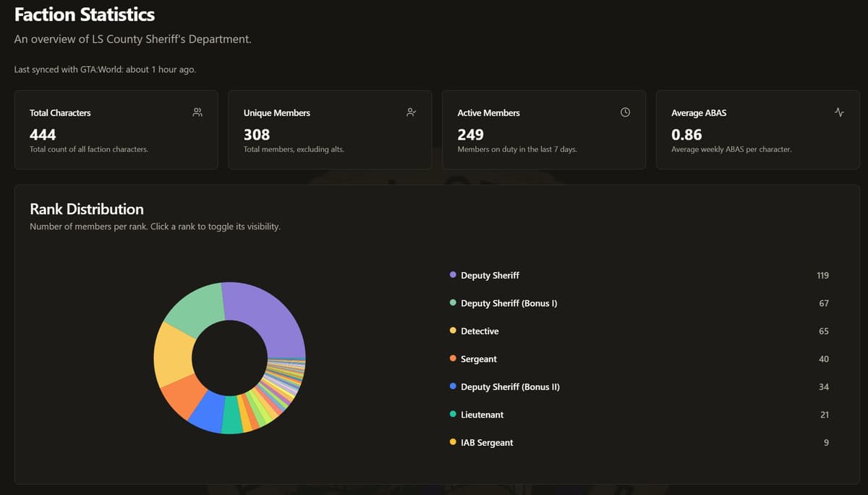Click the Average ABAS activity pulse icon
868x495 pixels.
click(x=839, y=112)
